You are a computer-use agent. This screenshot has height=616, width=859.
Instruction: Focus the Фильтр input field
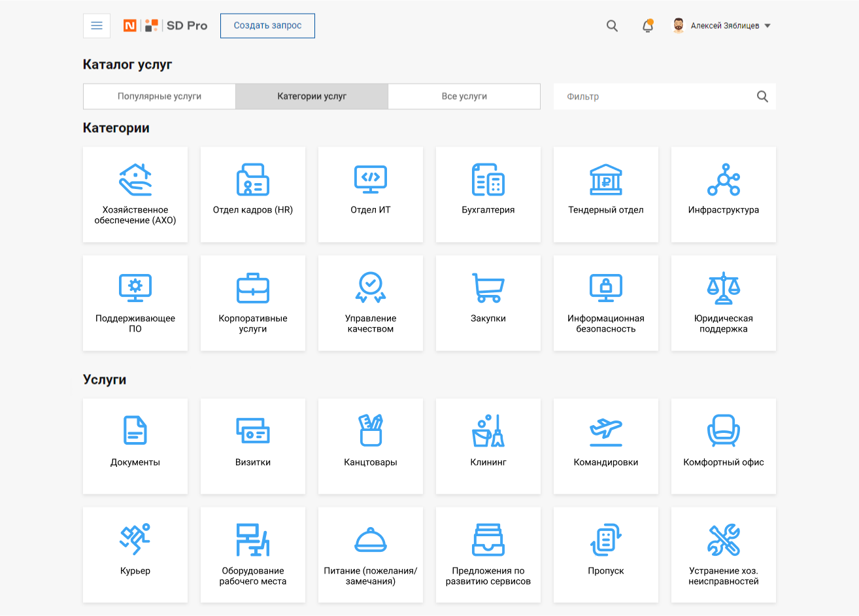654,96
